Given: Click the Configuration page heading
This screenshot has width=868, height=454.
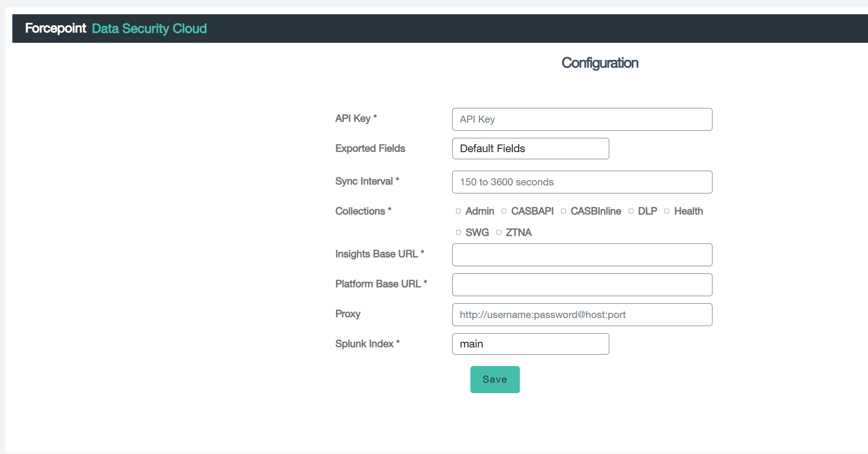Looking at the screenshot, I should click(x=600, y=63).
